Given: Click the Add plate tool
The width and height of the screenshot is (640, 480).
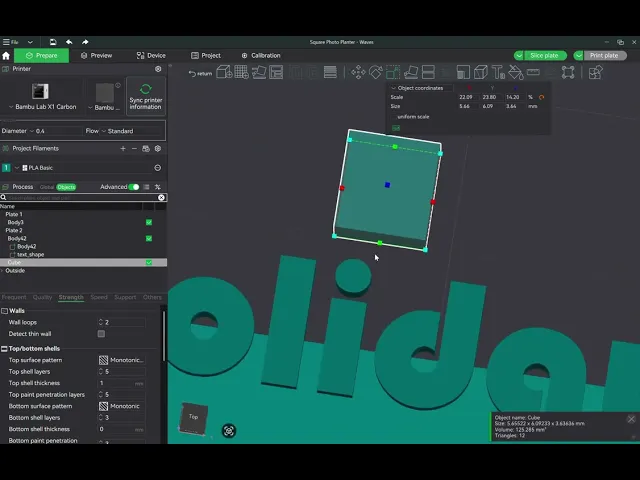Looking at the screenshot, I should point(241,72).
